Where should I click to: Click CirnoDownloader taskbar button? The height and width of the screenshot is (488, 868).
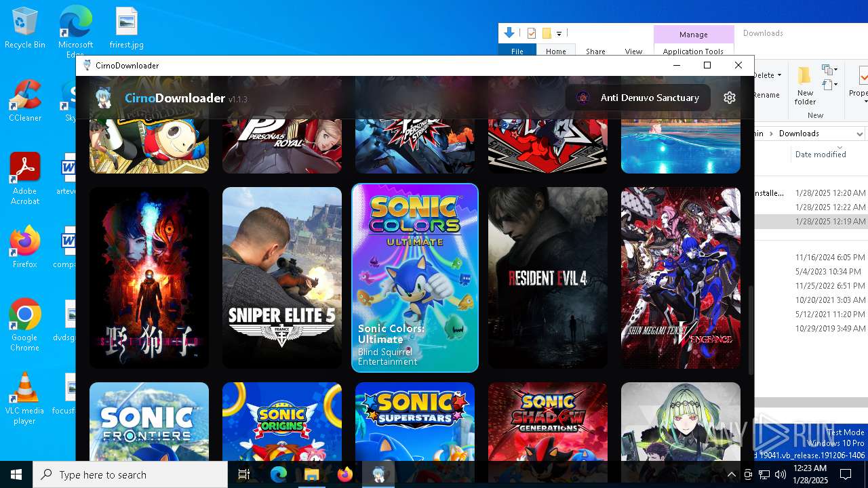pos(378,474)
